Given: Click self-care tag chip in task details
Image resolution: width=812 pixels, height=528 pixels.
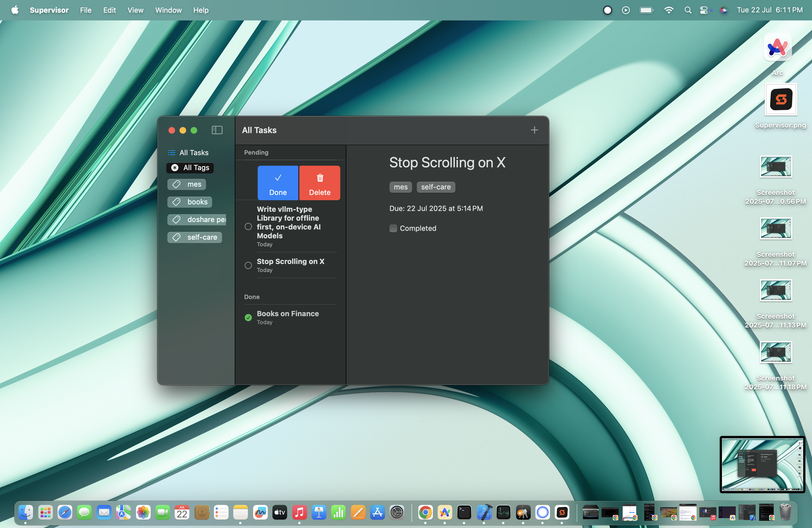Looking at the screenshot, I should (x=436, y=187).
